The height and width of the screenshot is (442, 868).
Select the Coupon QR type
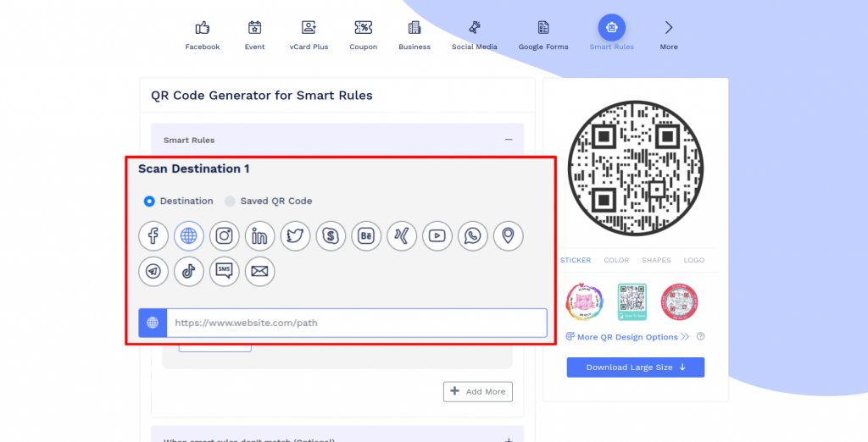tap(363, 28)
